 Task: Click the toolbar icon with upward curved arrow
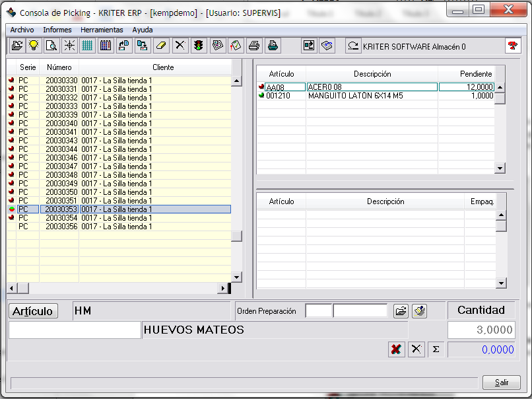click(x=124, y=46)
